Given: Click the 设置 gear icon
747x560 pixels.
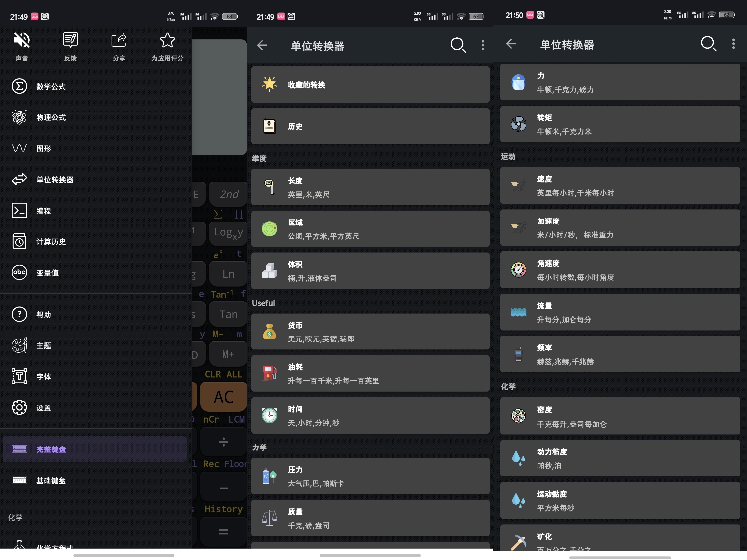Looking at the screenshot, I should 19,408.
